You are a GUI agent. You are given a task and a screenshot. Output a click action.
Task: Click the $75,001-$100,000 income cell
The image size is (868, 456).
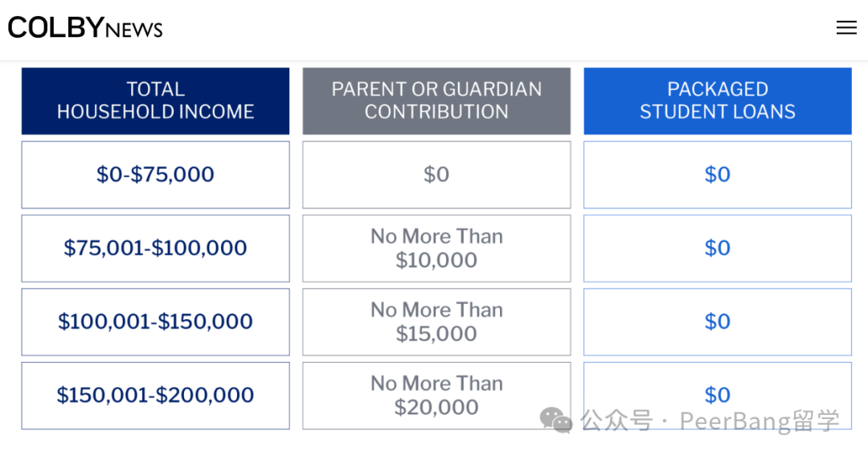[155, 248]
